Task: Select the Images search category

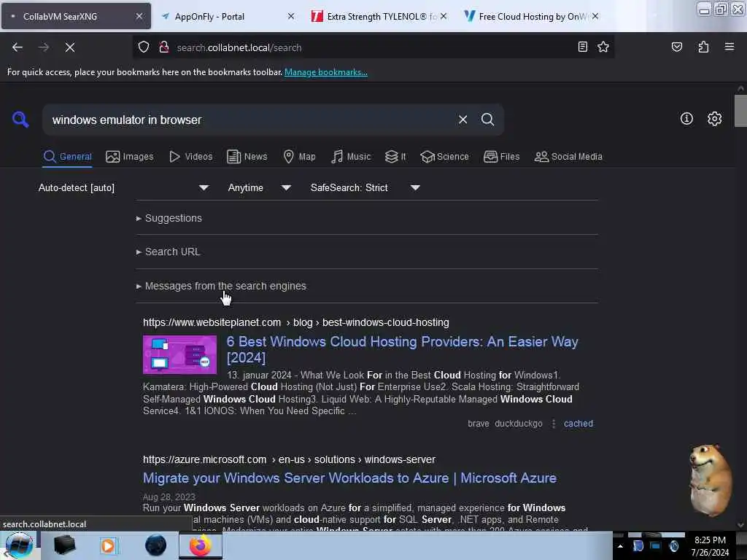Action: coord(130,157)
